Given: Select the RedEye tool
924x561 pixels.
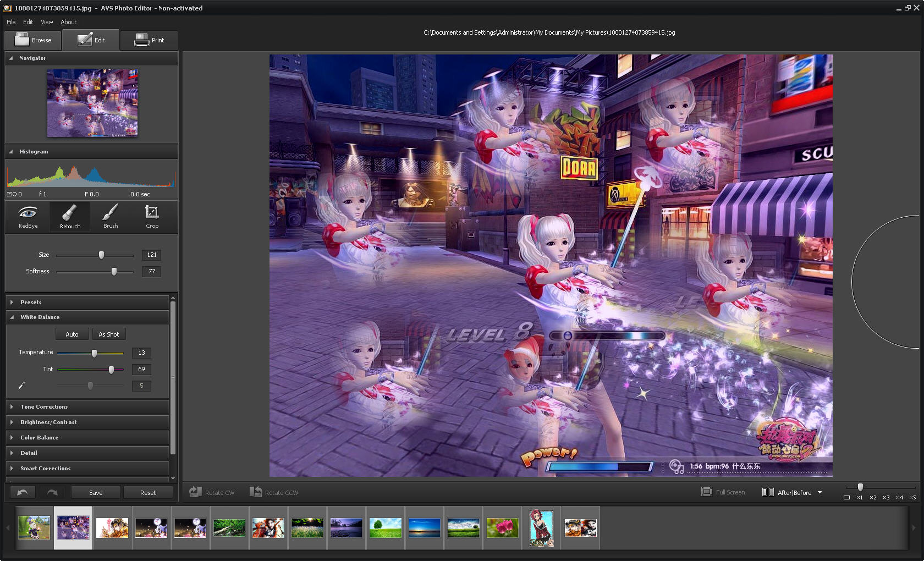Looking at the screenshot, I should coord(28,217).
